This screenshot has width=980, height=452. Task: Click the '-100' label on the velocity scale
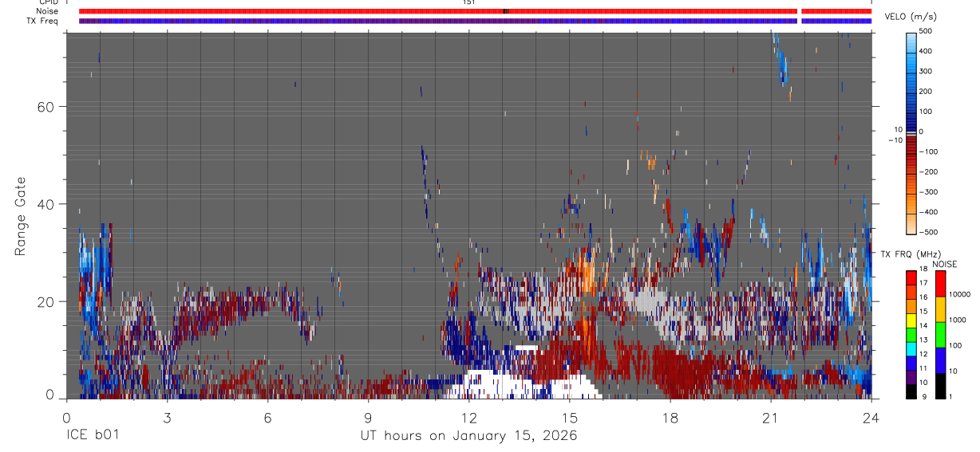click(929, 151)
